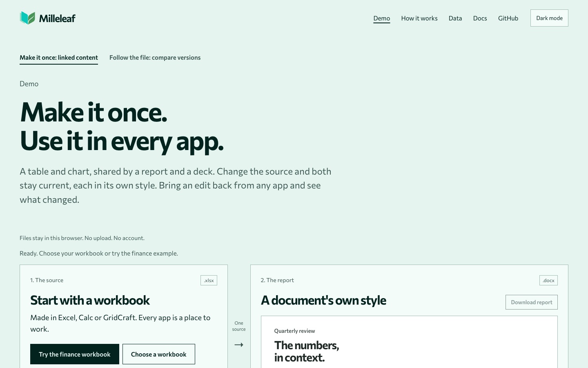
Task: Click 'Download report' button
Action: [531, 302]
